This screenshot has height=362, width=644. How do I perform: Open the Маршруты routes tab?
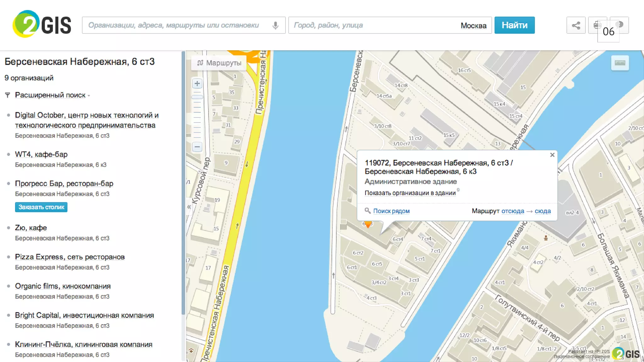tap(219, 63)
